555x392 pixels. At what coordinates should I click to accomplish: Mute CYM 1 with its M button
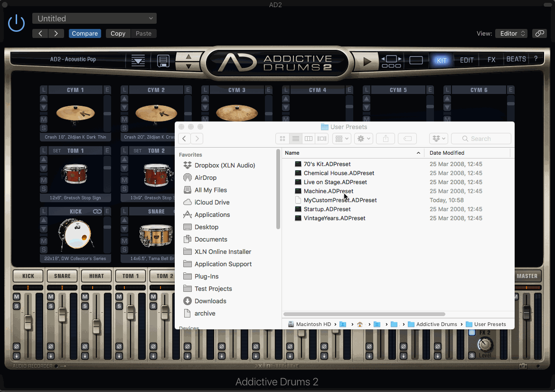(x=44, y=120)
